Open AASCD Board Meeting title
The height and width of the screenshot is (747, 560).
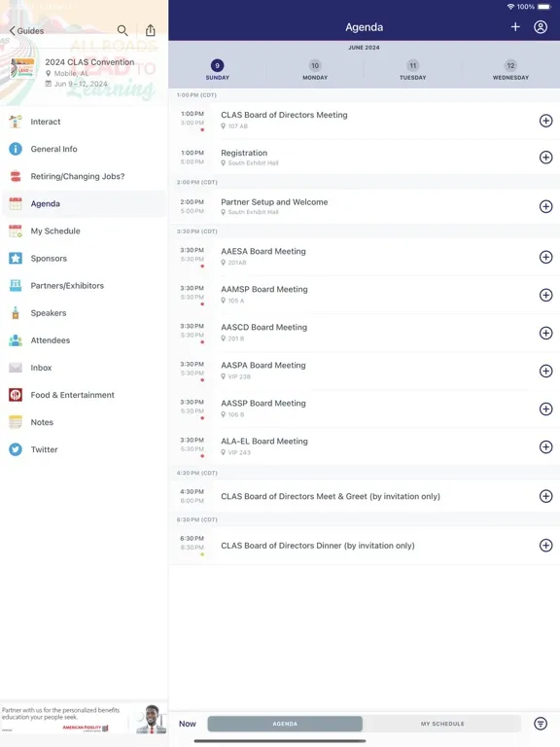point(263,327)
